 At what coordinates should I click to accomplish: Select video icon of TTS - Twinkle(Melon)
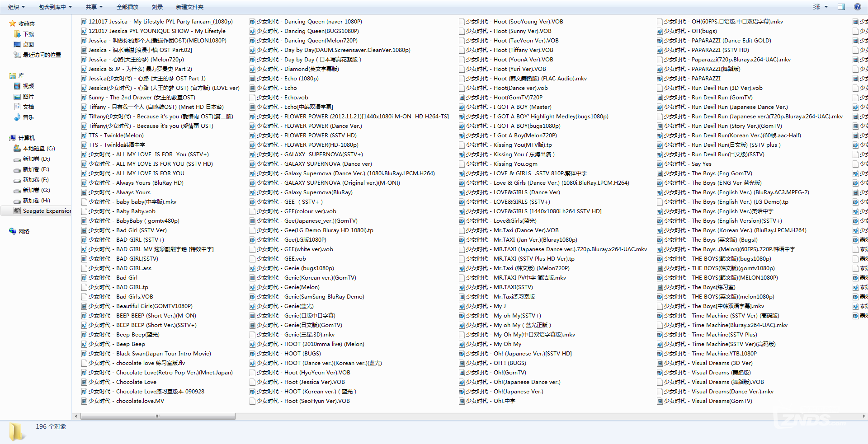[84, 135]
